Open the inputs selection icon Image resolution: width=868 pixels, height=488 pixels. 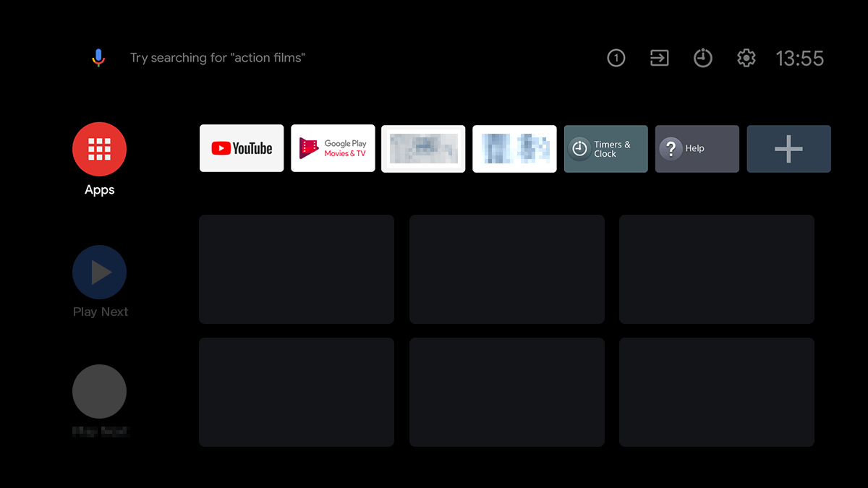coord(659,58)
